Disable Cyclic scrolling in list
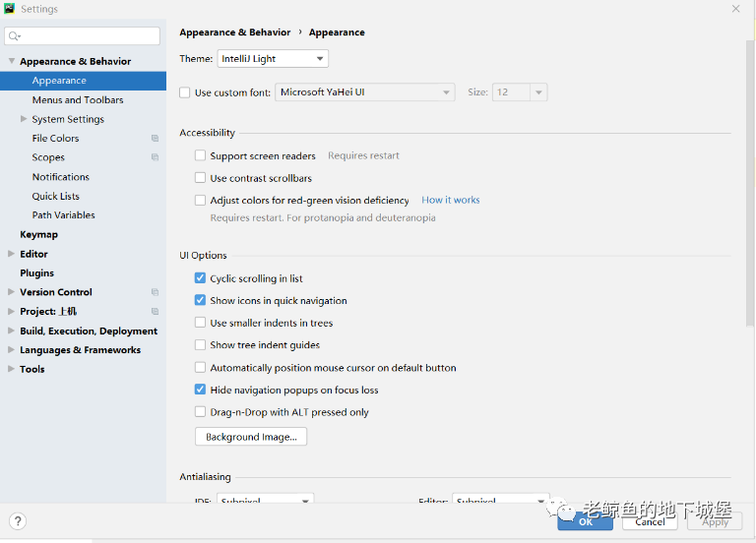 [201, 278]
